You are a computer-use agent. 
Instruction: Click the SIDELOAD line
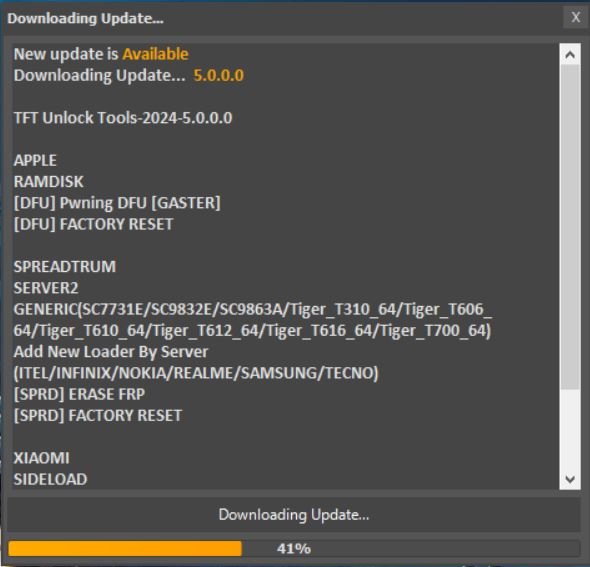point(50,479)
